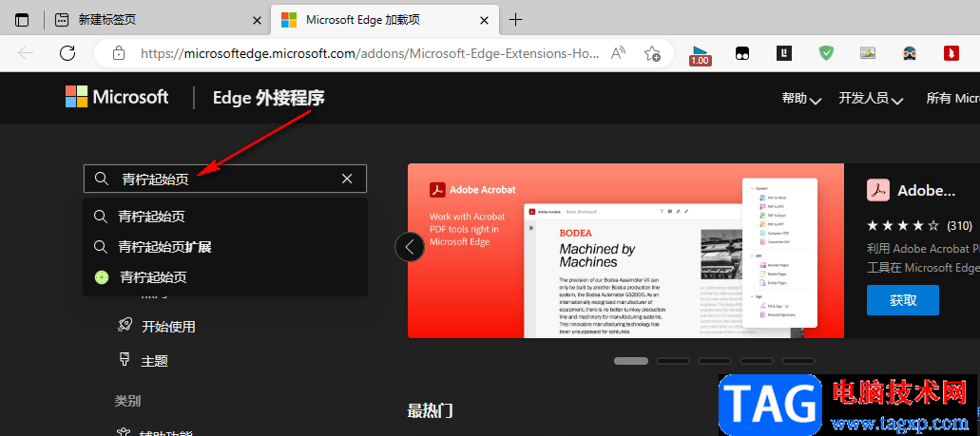The width and height of the screenshot is (980, 436).
Task: Select the fourth carousel indicator
Action: [757, 360]
